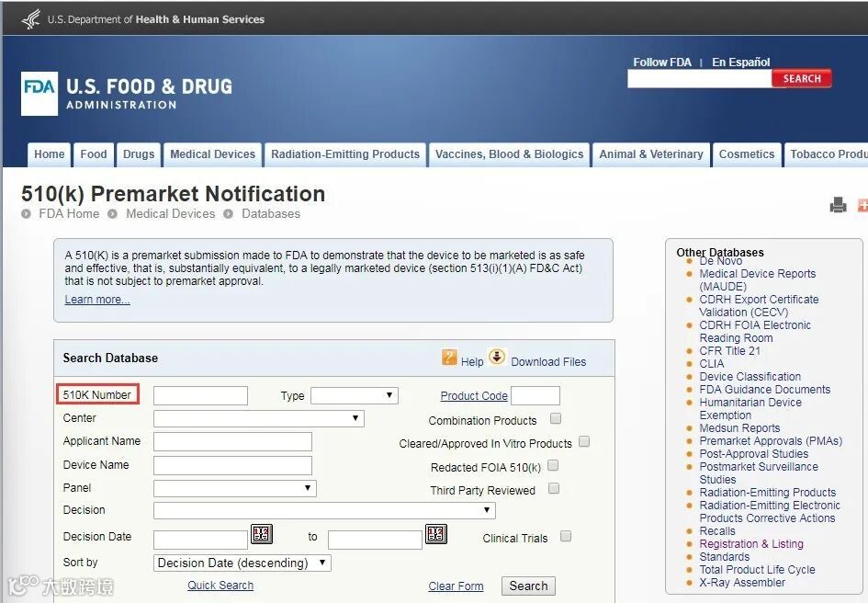Click the red plus share icon

[862, 205]
